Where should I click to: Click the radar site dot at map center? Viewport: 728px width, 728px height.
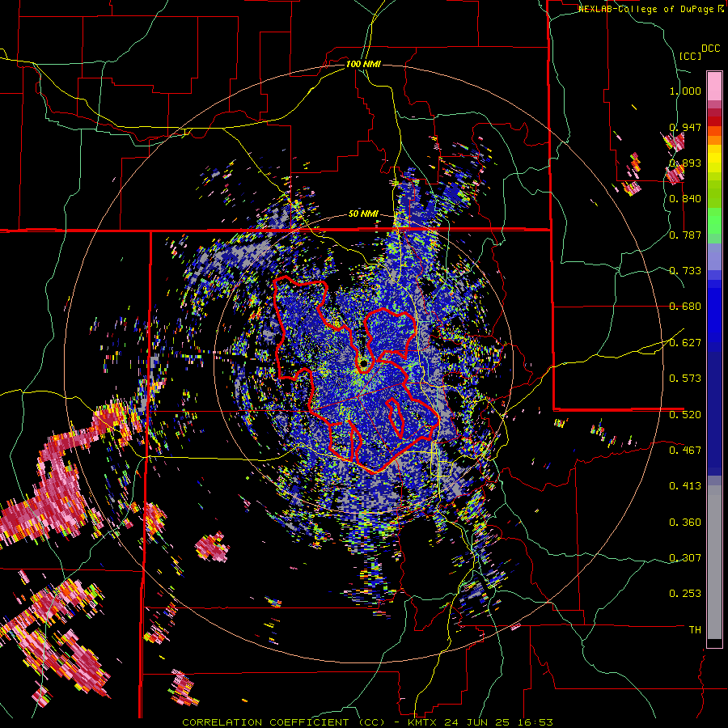363,363
